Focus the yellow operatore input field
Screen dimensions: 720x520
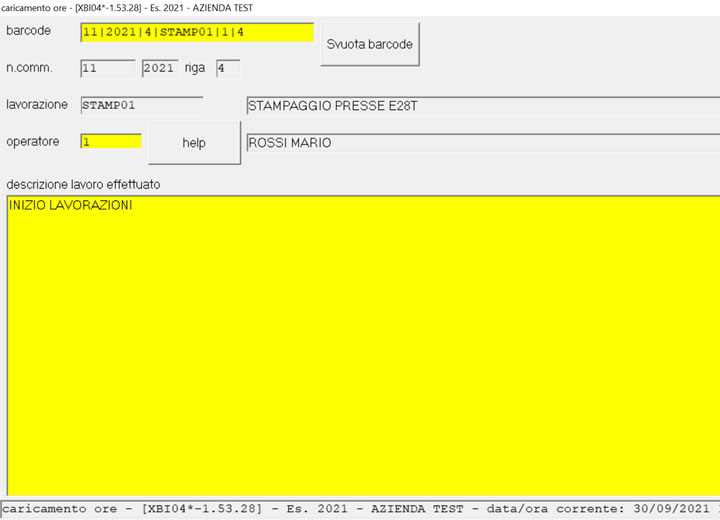(x=110, y=142)
